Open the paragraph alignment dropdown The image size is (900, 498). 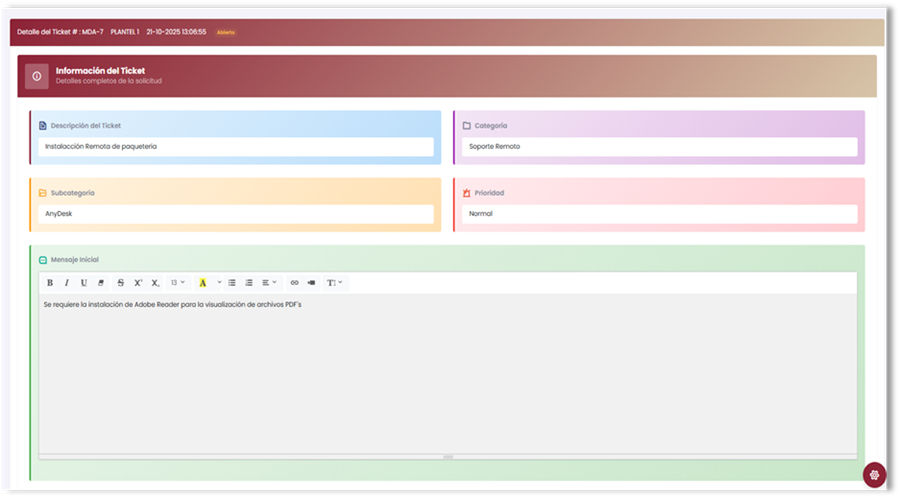point(269,283)
